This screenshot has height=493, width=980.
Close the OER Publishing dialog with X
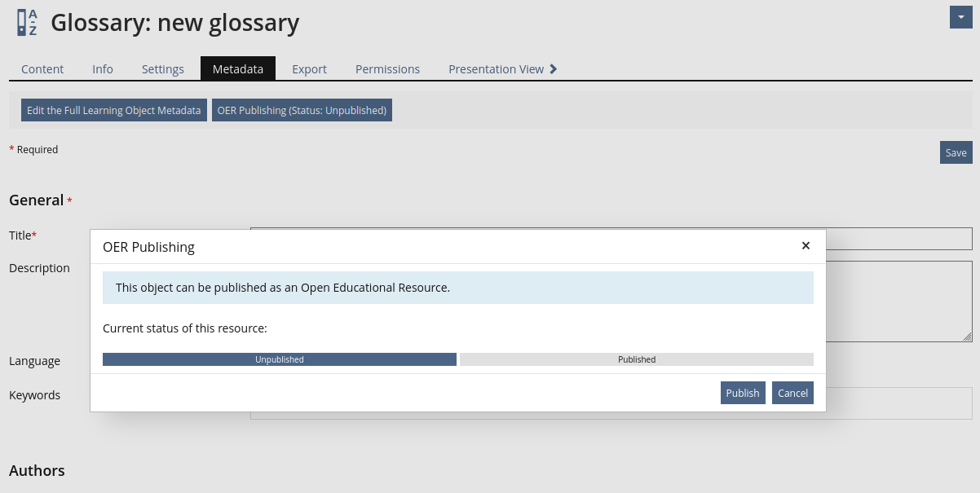pyautogui.click(x=806, y=245)
